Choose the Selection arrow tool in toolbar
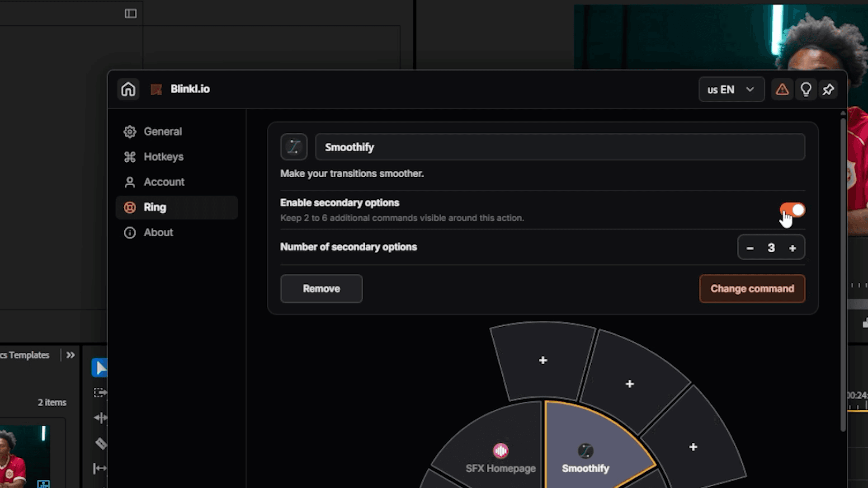Viewport: 868px width, 488px height. (x=100, y=368)
